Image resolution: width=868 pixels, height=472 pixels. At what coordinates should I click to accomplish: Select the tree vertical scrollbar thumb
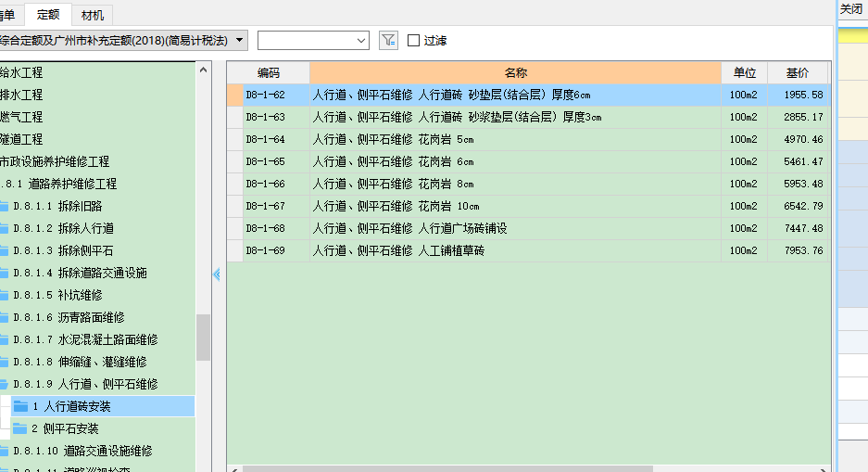tap(203, 338)
